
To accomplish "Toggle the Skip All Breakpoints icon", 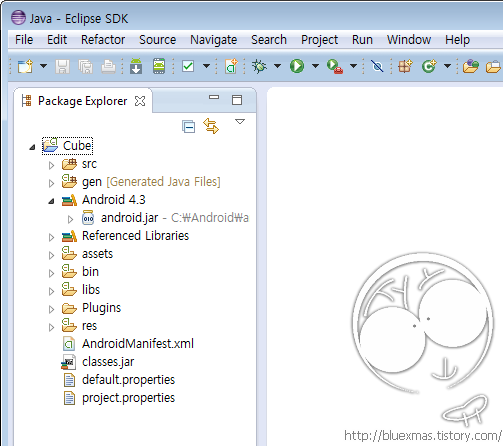I will click(x=377, y=66).
